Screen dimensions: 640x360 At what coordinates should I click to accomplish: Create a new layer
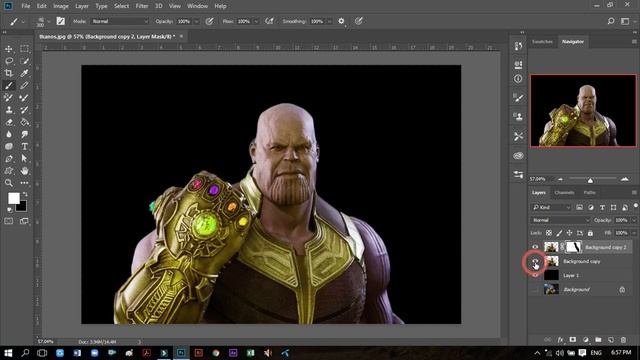tap(611, 340)
